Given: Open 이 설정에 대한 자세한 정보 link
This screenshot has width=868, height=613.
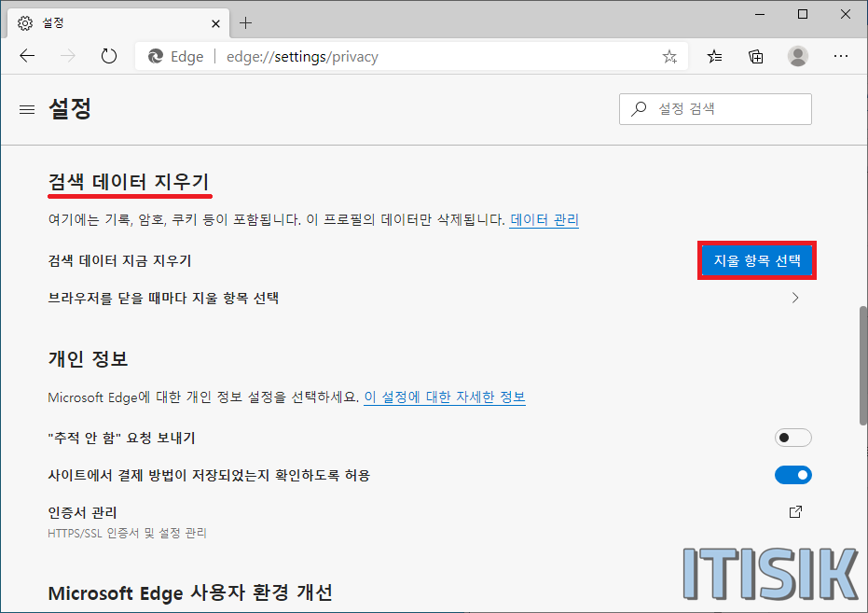Looking at the screenshot, I should (x=445, y=397).
